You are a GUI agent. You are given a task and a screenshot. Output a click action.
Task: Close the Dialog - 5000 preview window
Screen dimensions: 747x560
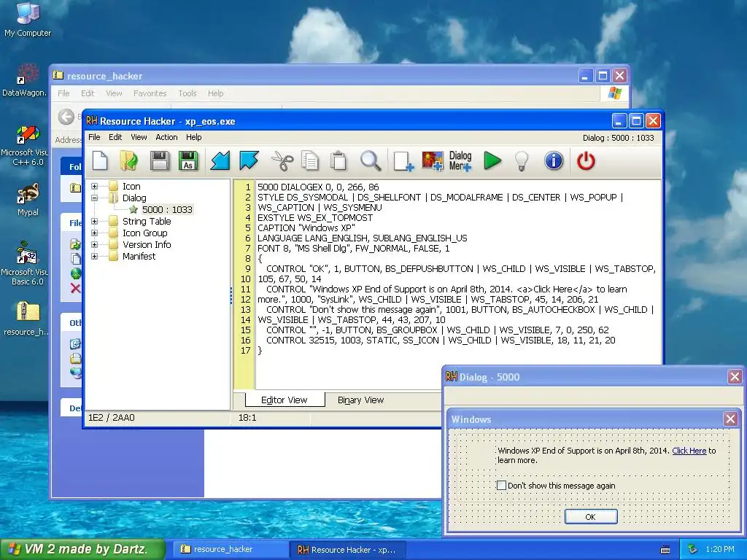point(735,377)
